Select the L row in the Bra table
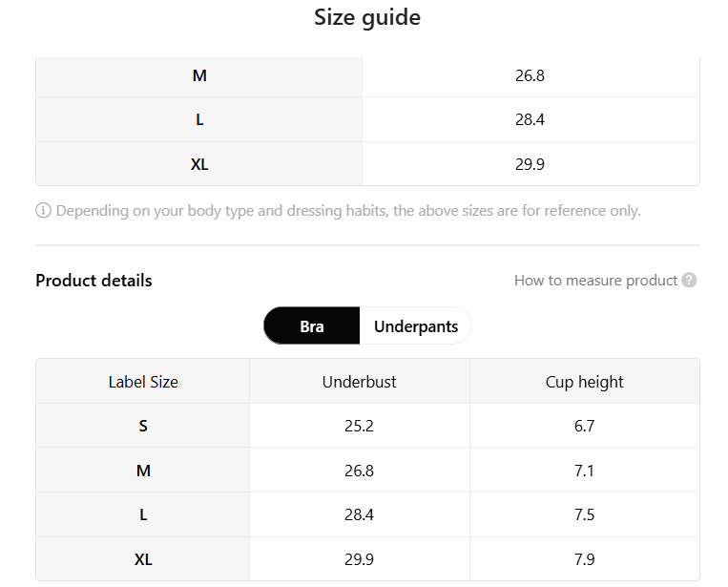Viewport: 728px width, 587px height. click(x=367, y=514)
